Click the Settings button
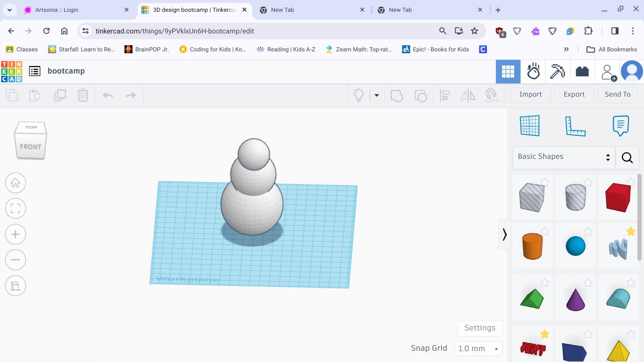Image resolution: width=644 pixels, height=362 pixels. pos(479,328)
